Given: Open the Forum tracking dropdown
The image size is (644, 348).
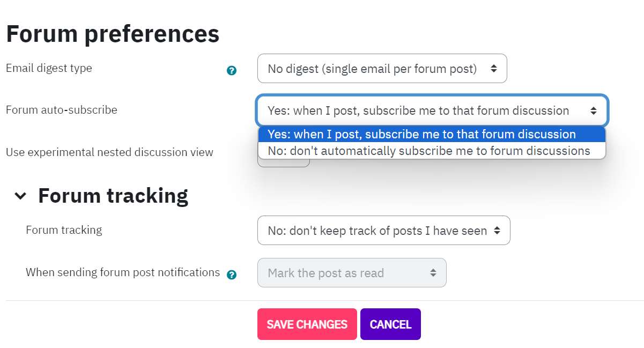Looking at the screenshot, I should coord(383,231).
